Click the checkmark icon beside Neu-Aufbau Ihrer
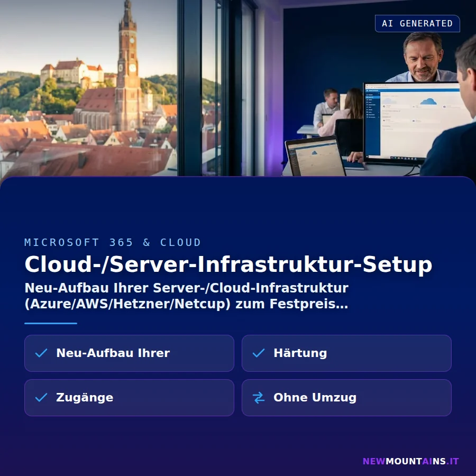476x476 pixels. pos(41,353)
